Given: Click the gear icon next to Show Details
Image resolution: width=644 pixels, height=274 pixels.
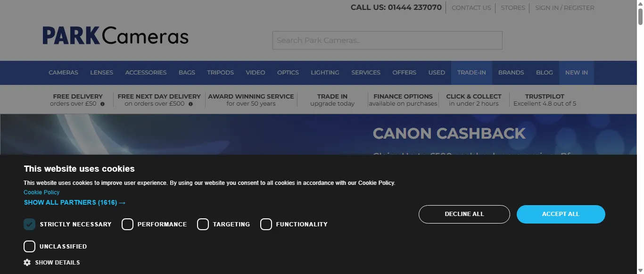Looking at the screenshot, I should tap(27, 262).
